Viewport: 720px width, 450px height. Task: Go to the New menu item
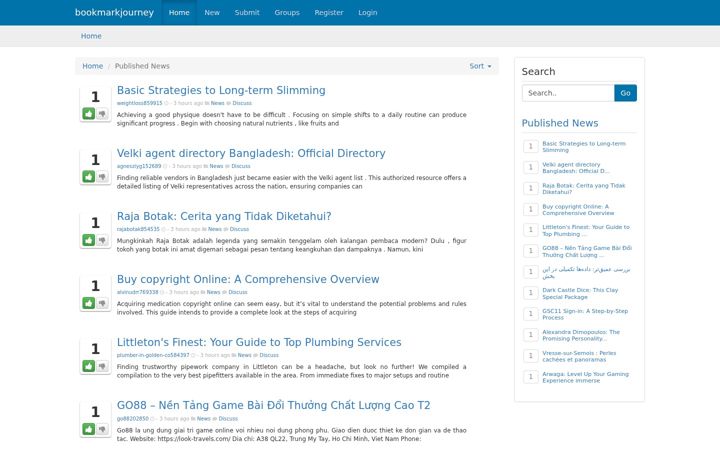[x=212, y=12]
